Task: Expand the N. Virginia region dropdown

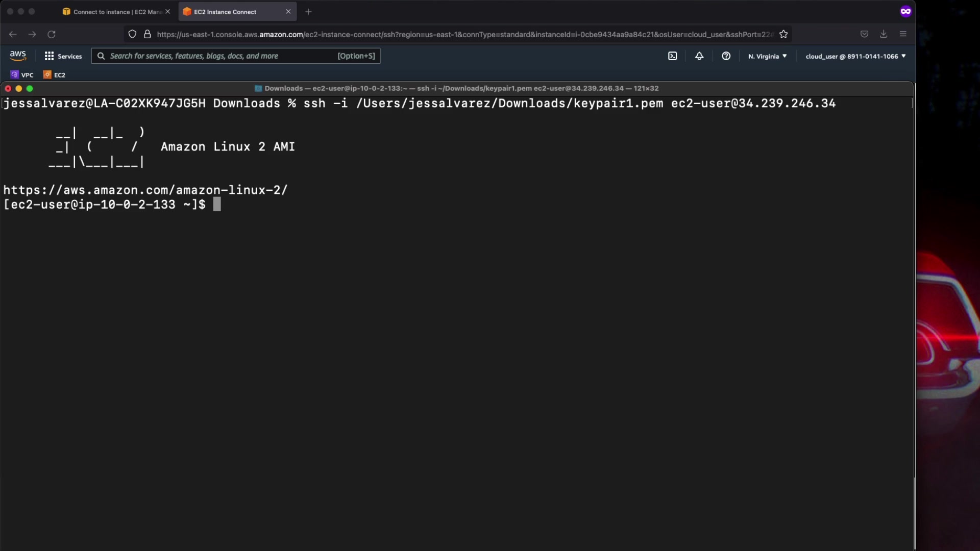Action: [767, 56]
